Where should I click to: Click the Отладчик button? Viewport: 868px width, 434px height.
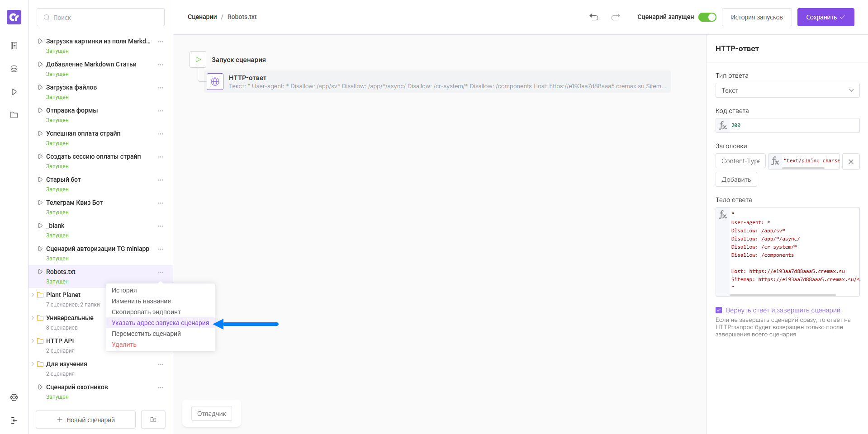coord(212,414)
